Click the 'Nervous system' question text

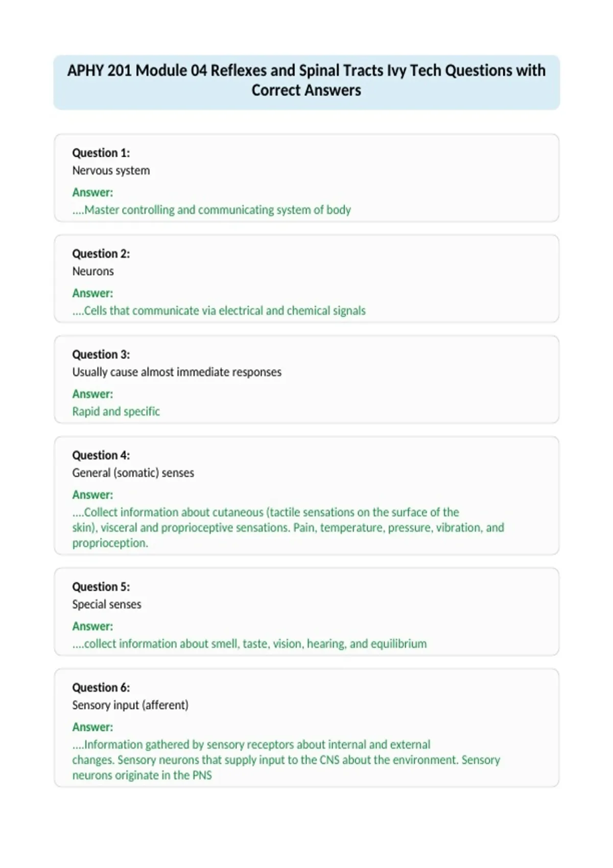click(111, 171)
